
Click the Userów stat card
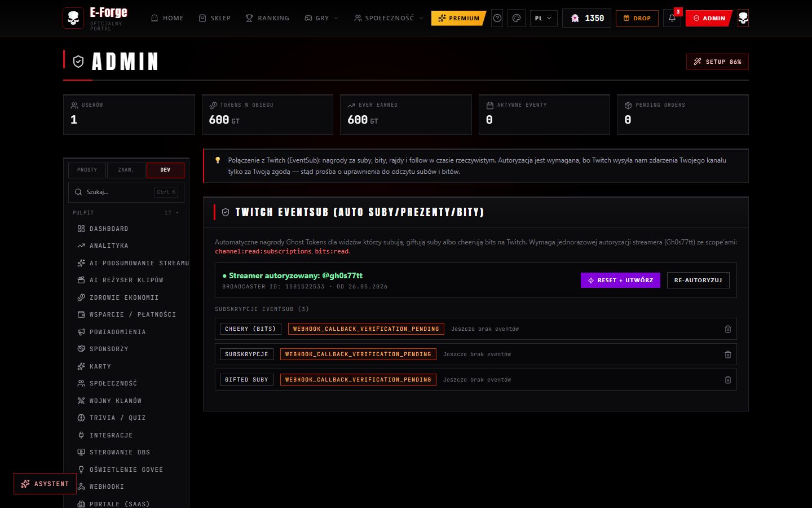[x=129, y=115]
